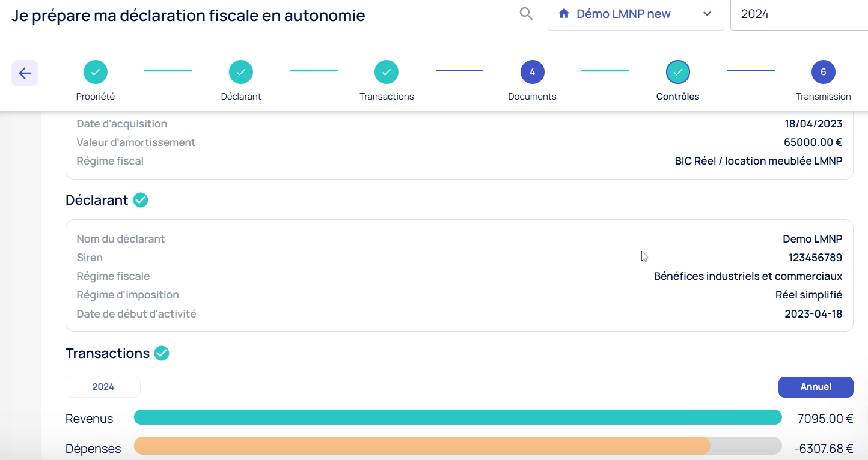
Task: Click the Documents step label
Action: (532, 97)
